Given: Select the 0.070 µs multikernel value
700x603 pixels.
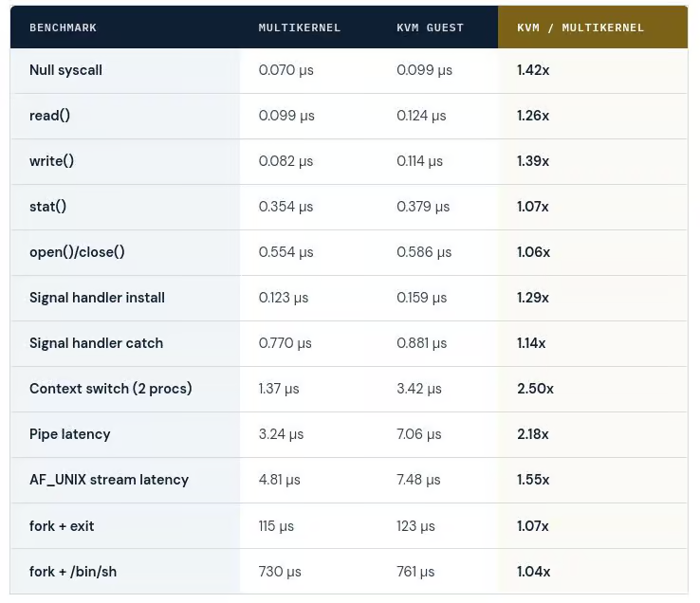Looking at the screenshot, I should tap(286, 70).
